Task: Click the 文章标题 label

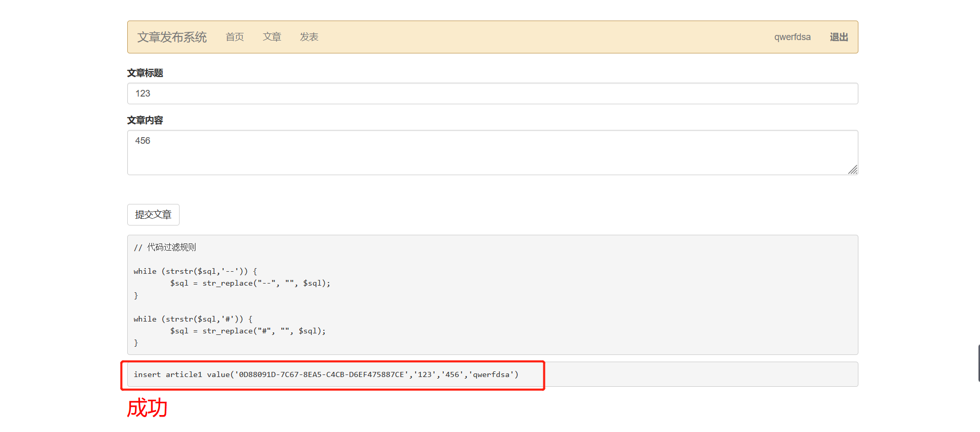Action: pos(145,73)
